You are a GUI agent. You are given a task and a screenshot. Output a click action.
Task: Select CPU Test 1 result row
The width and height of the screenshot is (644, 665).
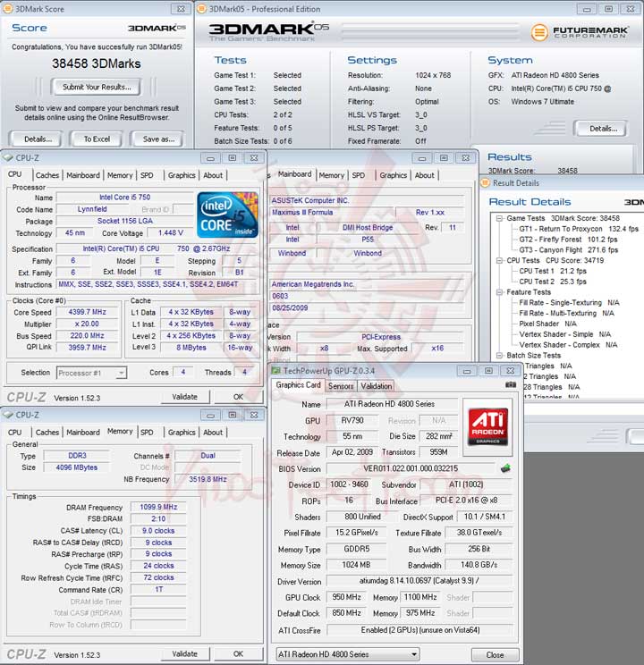pyautogui.click(x=553, y=271)
